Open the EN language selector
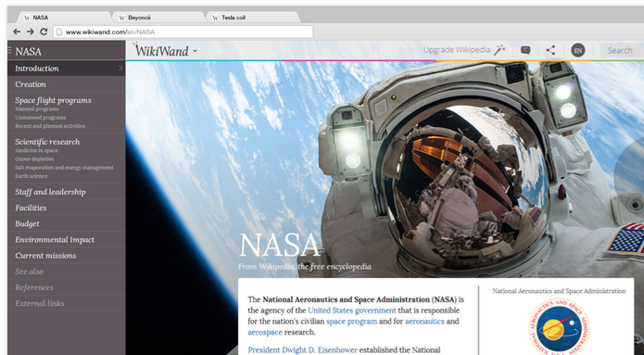This screenshot has height=355, width=644. click(x=578, y=51)
